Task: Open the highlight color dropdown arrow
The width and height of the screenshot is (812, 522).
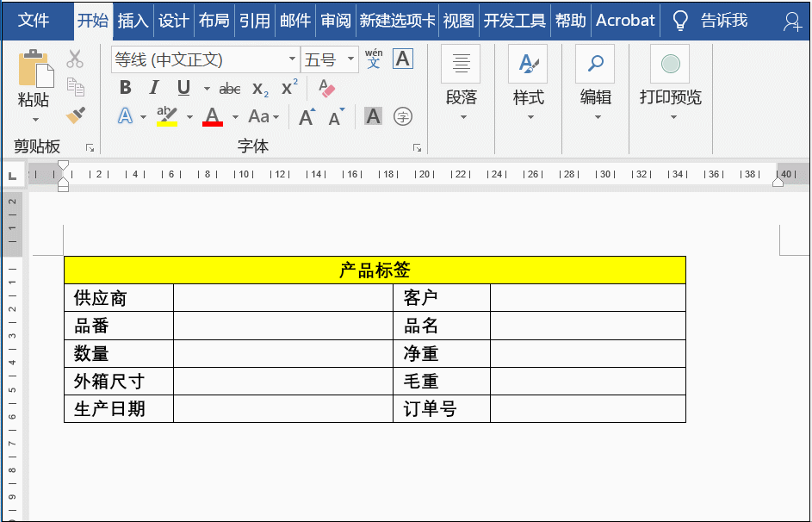Action: coord(189,117)
